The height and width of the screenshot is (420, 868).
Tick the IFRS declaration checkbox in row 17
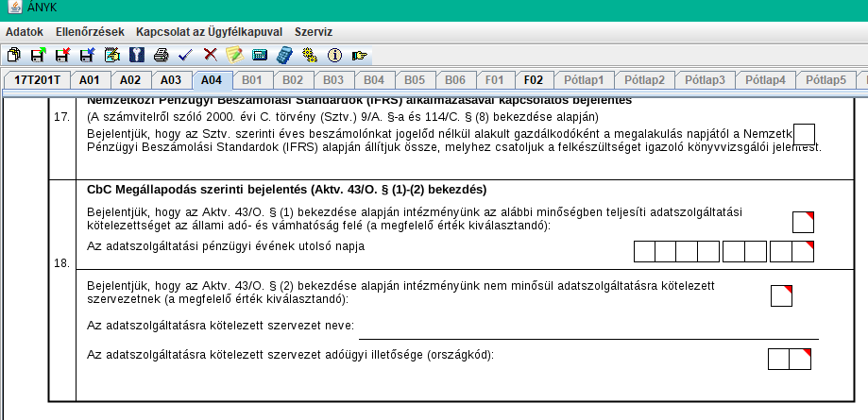pyautogui.click(x=804, y=134)
